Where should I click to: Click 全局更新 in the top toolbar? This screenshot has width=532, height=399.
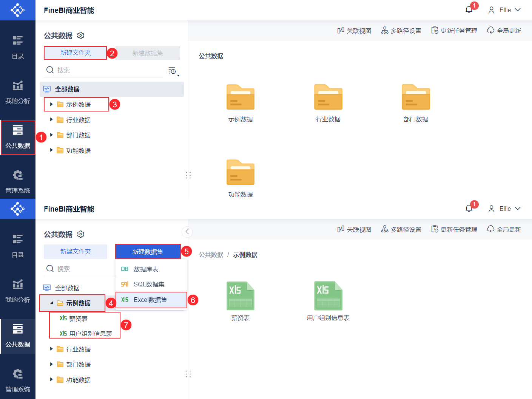[504, 31]
